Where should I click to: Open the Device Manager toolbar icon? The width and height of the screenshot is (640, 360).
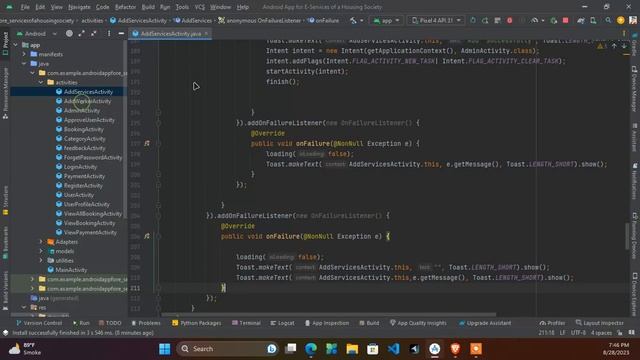click(593, 20)
